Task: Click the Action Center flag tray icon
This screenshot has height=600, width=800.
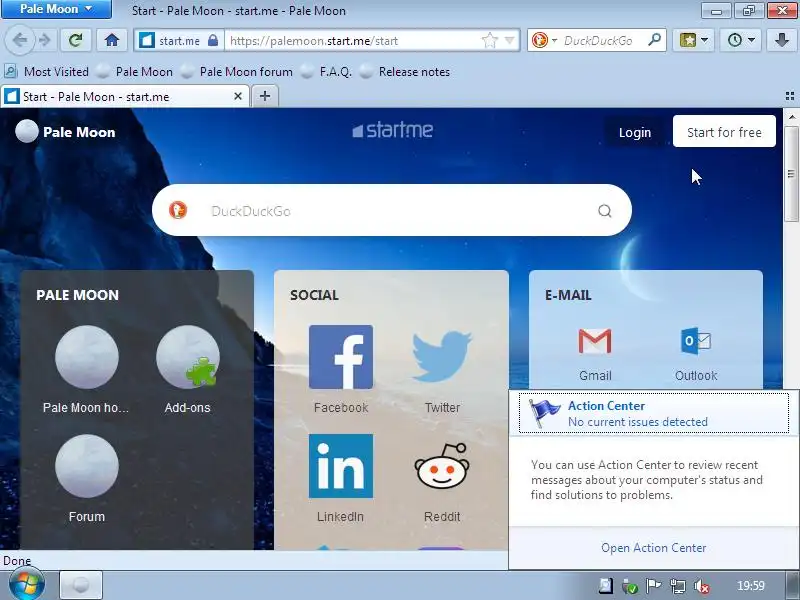Action: coord(654,586)
